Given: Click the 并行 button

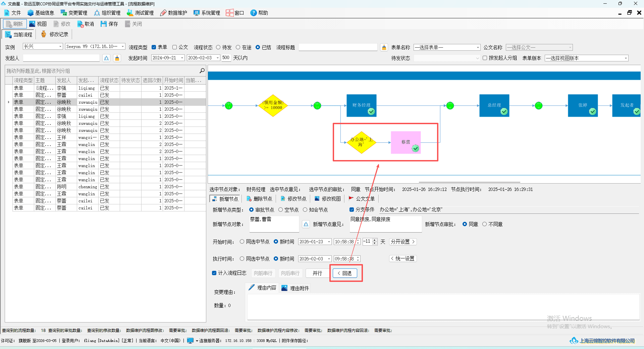Looking at the screenshot, I should point(317,273).
